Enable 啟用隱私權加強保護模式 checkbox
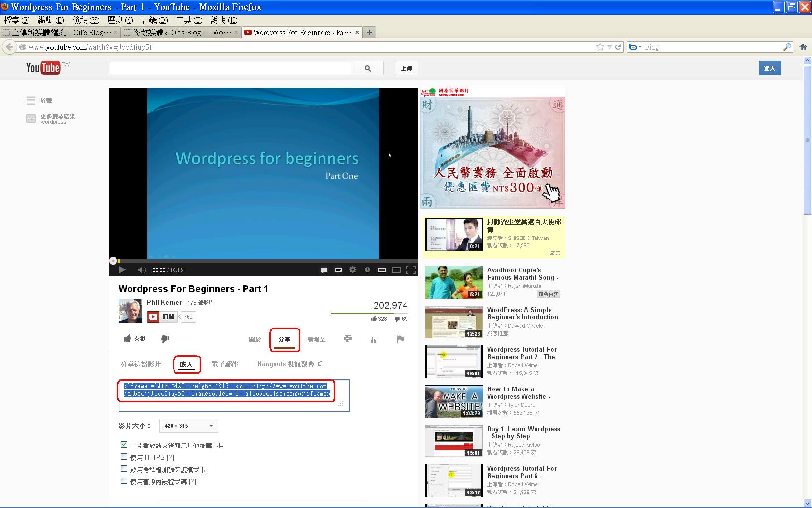Viewport: 812px width, 508px height. click(124, 469)
